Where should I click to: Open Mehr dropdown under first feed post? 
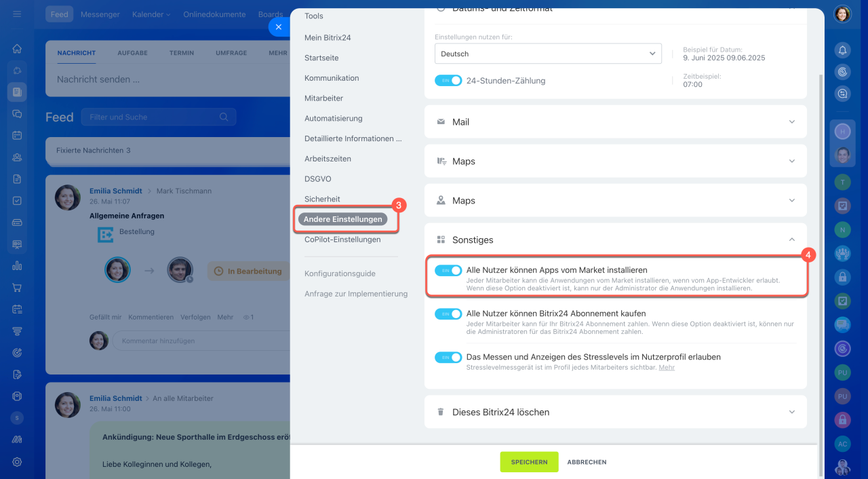(225, 317)
